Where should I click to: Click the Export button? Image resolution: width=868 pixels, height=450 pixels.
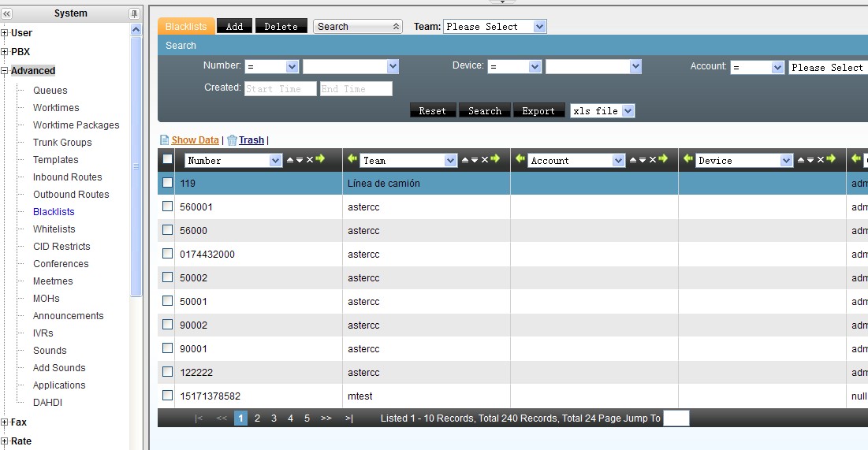click(538, 111)
